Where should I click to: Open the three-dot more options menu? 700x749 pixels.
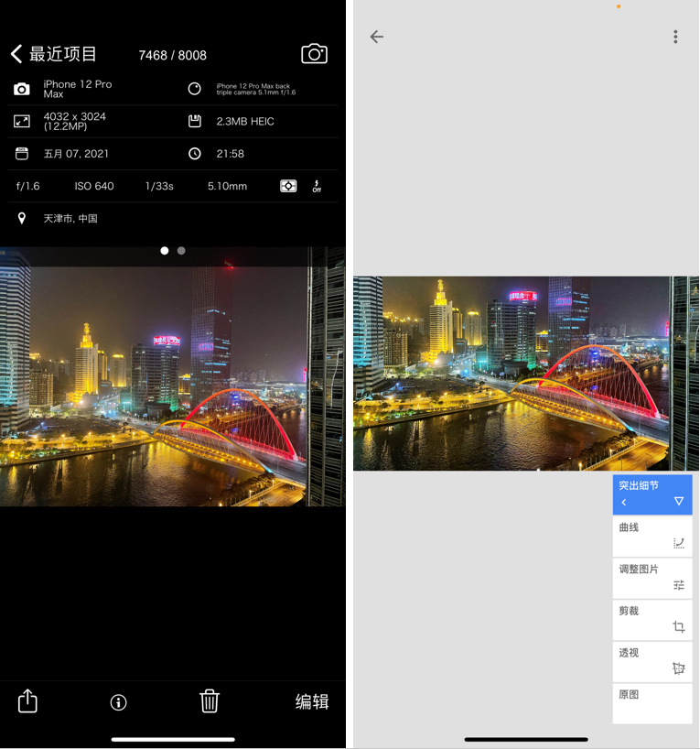pyautogui.click(x=675, y=37)
